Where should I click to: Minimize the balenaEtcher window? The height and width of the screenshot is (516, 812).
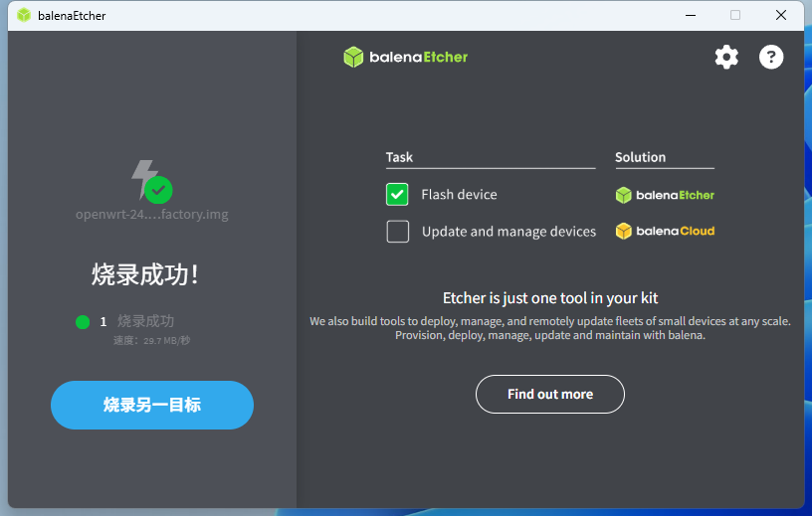point(691,16)
